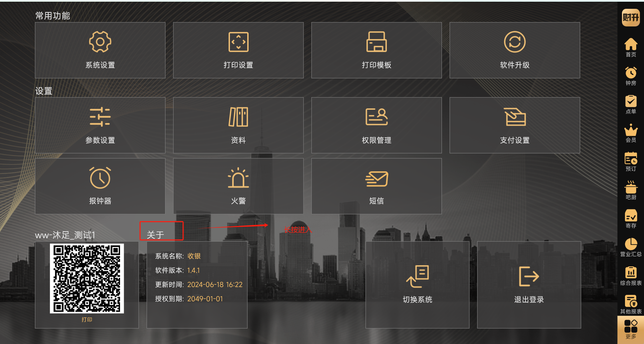Viewport: 644px width, 344px height.
Task: Open 报钟器 alarm clock tile
Action: coord(100,186)
